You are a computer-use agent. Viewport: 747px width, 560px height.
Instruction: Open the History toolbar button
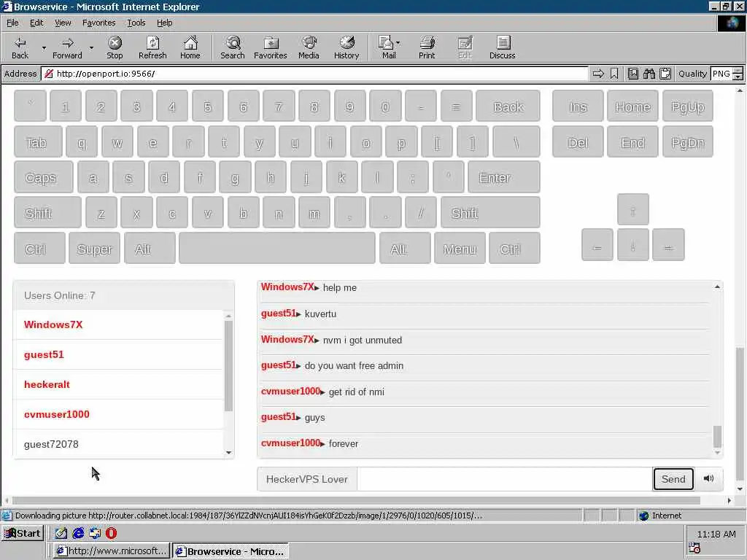pyautogui.click(x=347, y=47)
